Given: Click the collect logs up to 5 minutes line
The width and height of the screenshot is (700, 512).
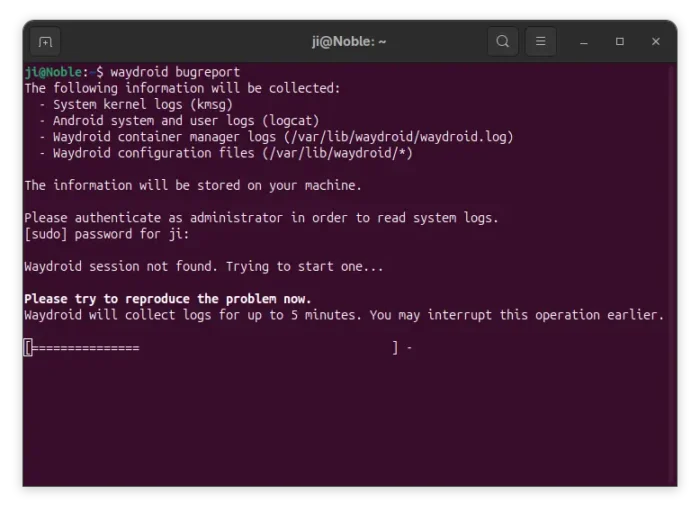Looking at the screenshot, I should tap(343, 315).
